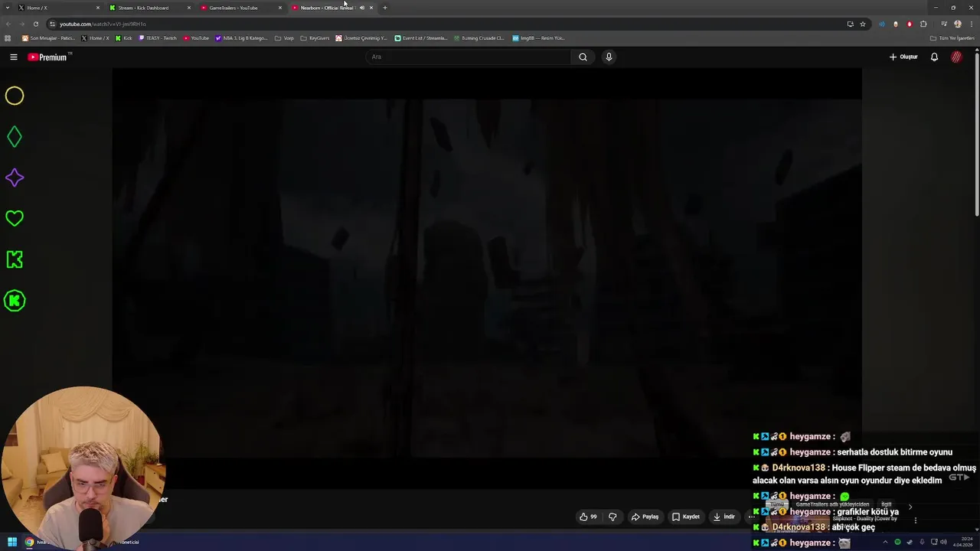Image resolution: width=980 pixels, height=551 pixels.
Task: Open YouTube notifications bell
Action: click(x=934, y=57)
